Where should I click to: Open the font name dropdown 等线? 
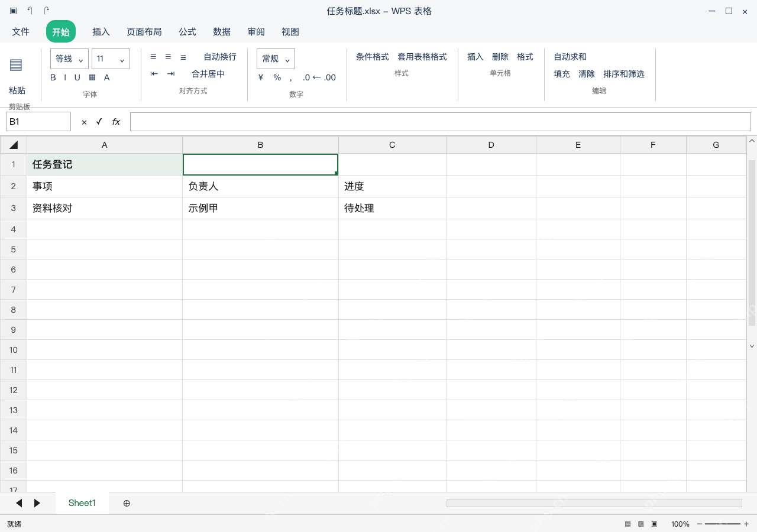pyautogui.click(x=69, y=59)
